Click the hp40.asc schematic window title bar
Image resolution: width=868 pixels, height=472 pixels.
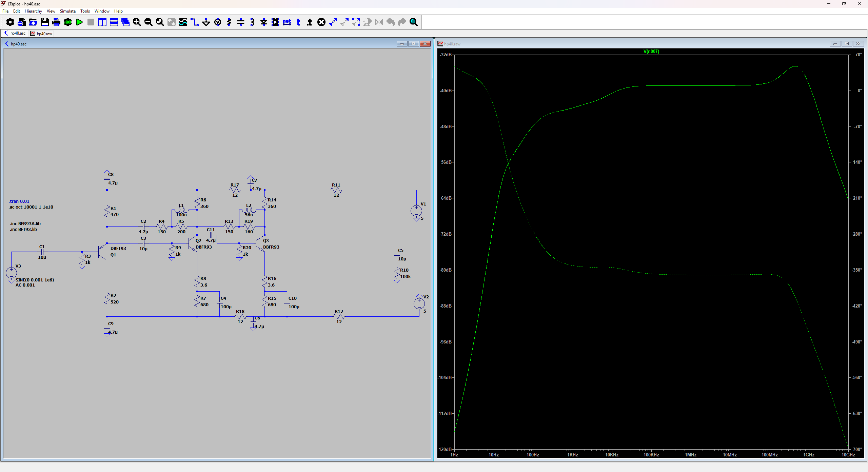203,44
